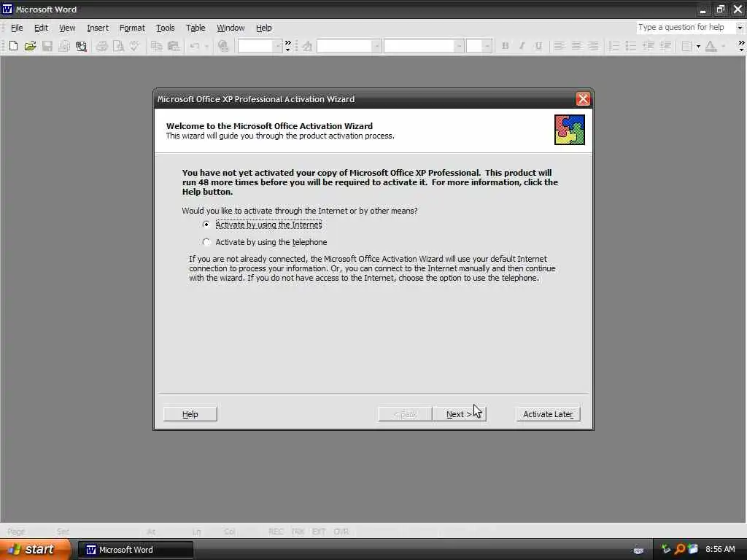The width and height of the screenshot is (747, 560).
Task: Click the wizard's Help button
Action: coord(190,414)
